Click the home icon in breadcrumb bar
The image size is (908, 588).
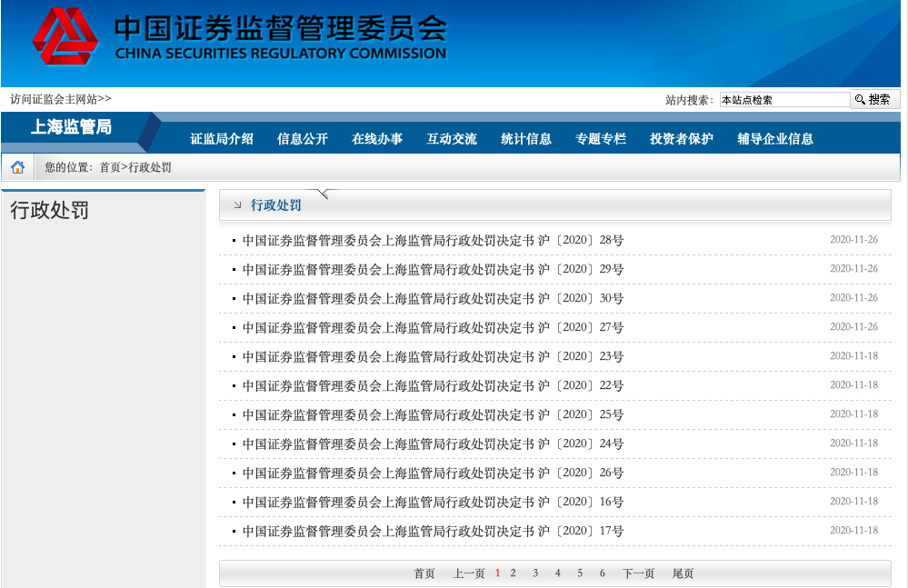point(17,167)
